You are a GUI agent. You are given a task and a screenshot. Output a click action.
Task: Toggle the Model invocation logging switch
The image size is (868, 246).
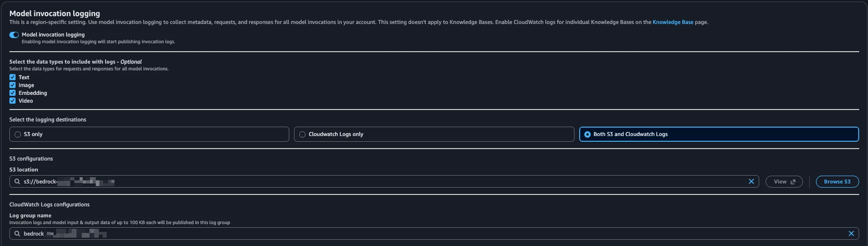pyautogui.click(x=14, y=35)
